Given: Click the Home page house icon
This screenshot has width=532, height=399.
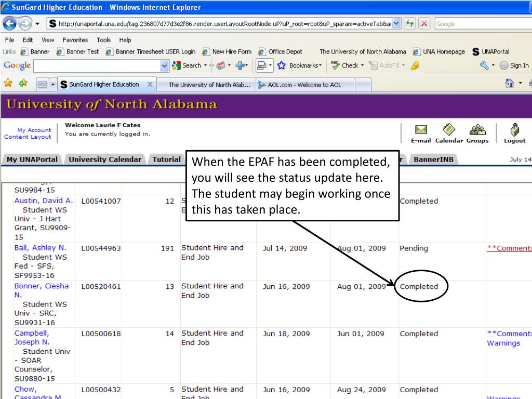Looking at the screenshot, I should [x=509, y=83].
